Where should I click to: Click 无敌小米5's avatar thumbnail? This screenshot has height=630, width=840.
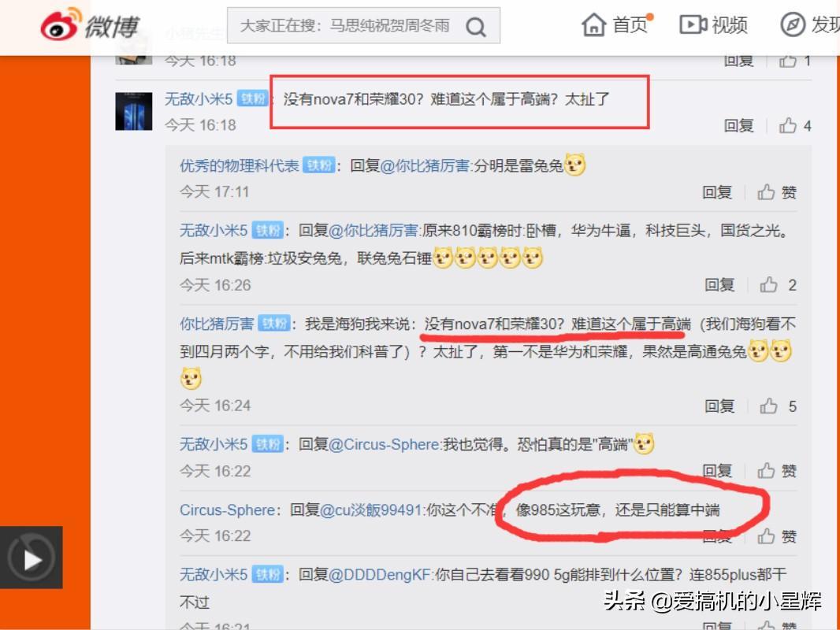point(134,111)
